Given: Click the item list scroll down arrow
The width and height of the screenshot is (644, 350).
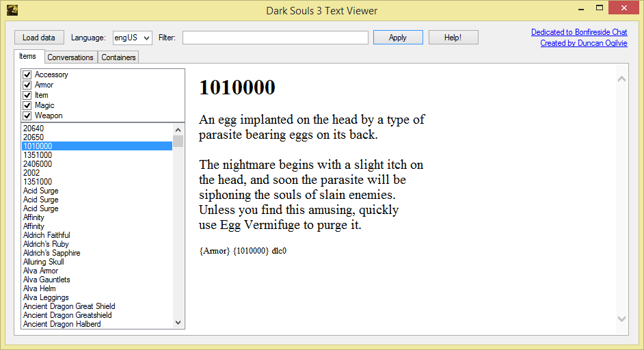Looking at the screenshot, I should 178,323.
